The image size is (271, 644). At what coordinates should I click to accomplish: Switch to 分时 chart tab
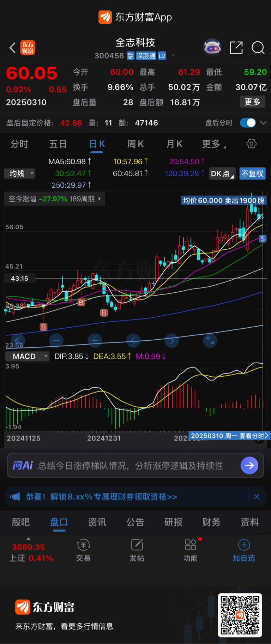pos(19,144)
